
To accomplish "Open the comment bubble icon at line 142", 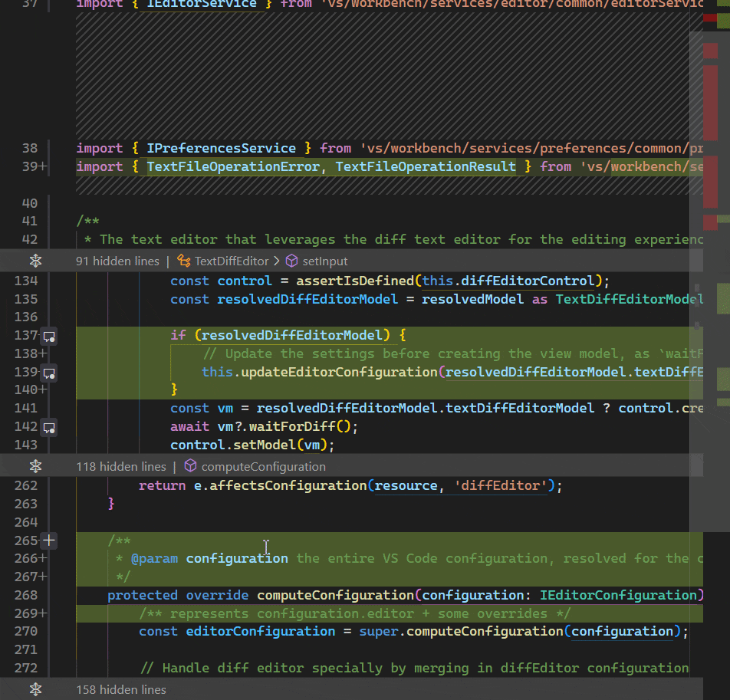I will click(x=48, y=428).
